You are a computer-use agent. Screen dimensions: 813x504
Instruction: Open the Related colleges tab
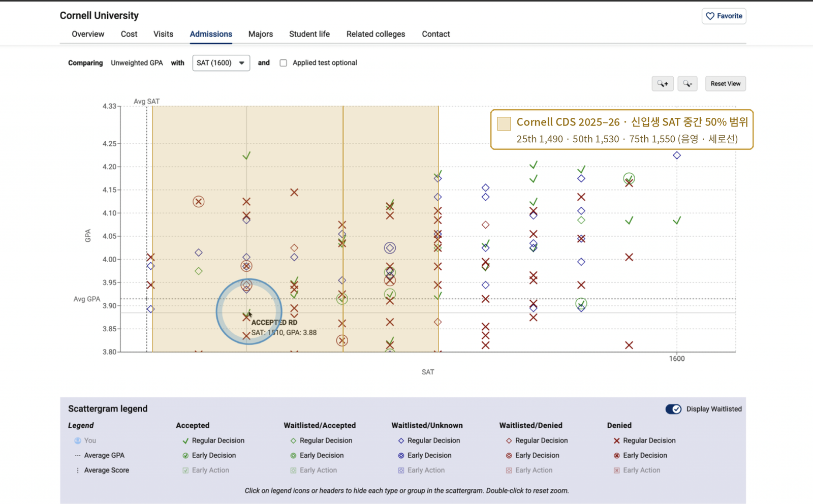(x=376, y=34)
